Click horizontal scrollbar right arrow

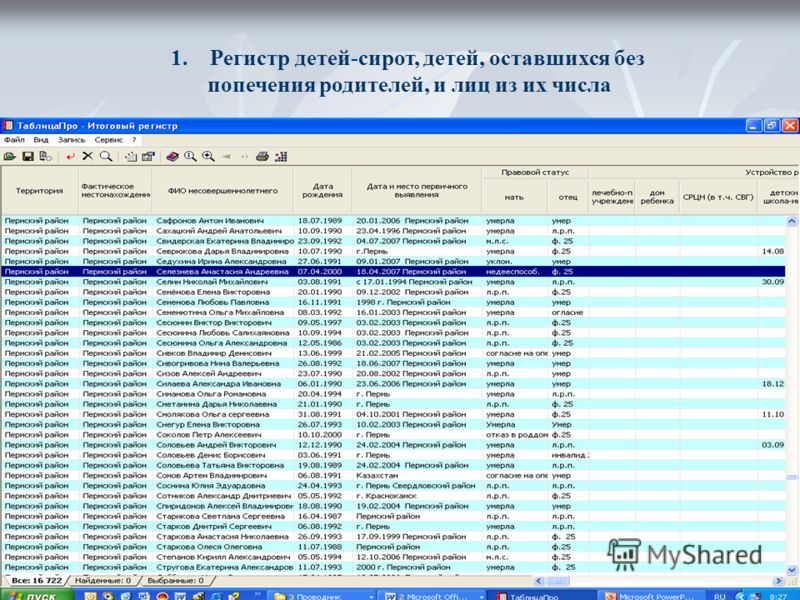pos(779,581)
